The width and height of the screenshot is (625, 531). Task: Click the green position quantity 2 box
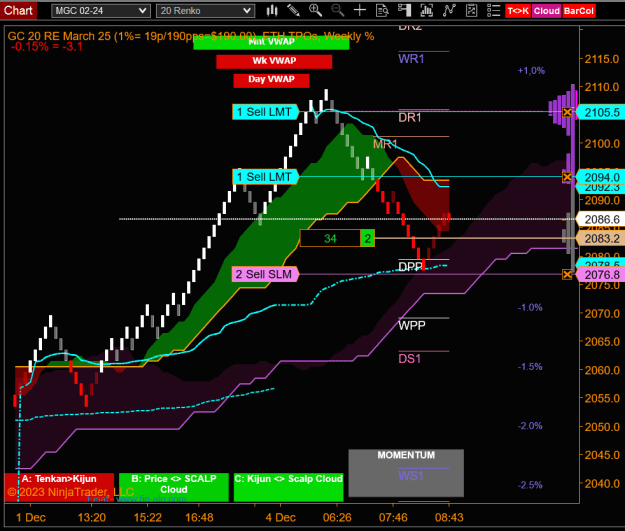click(368, 238)
